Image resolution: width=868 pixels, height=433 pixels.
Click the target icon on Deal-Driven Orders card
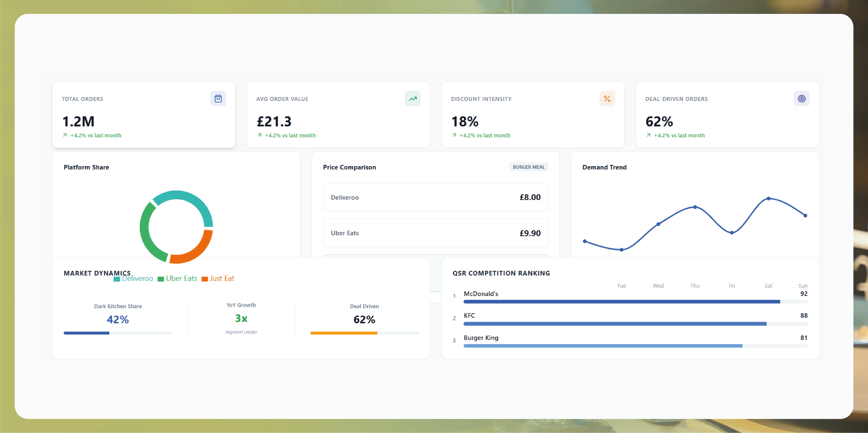coord(802,98)
